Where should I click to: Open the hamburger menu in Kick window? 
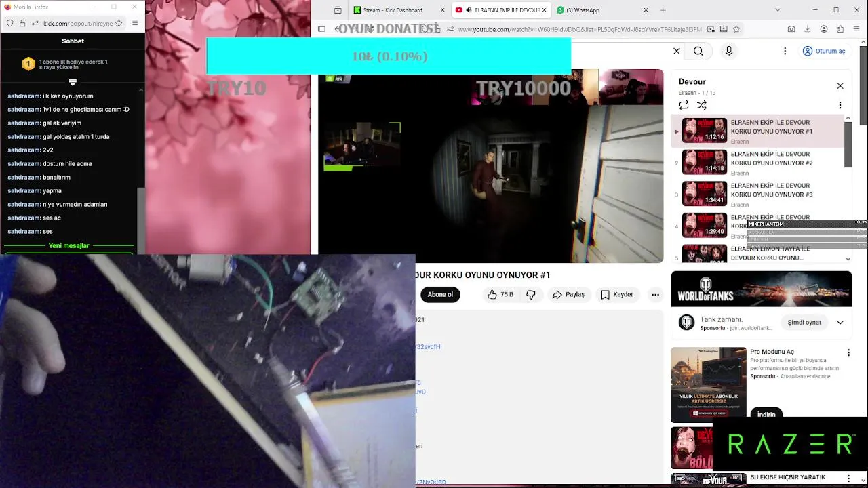tap(135, 23)
